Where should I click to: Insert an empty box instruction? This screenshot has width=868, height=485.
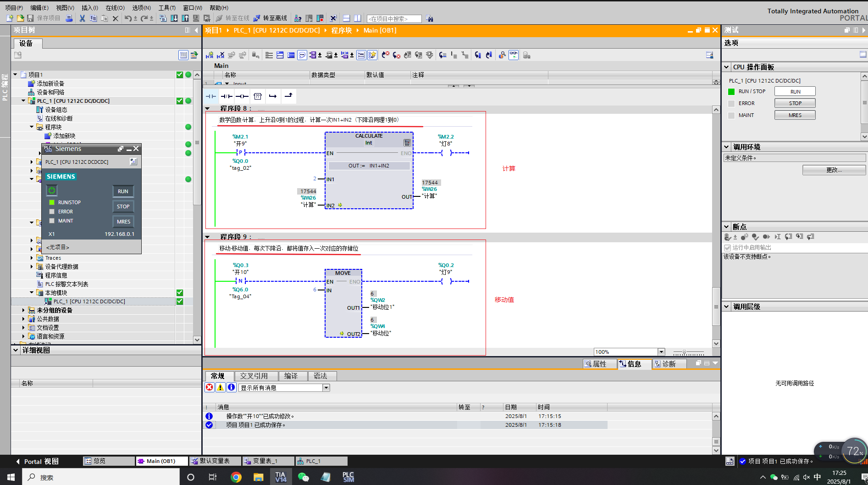click(x=258, y=96)
